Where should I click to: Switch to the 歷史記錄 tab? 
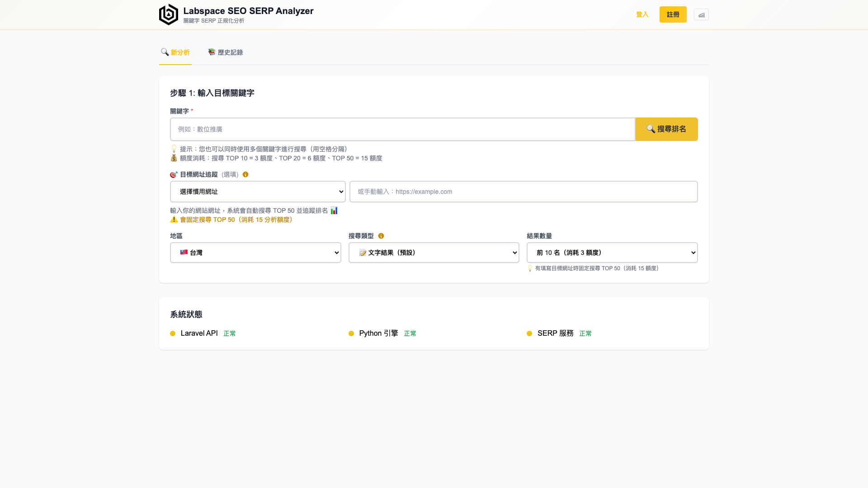point(225,52)
